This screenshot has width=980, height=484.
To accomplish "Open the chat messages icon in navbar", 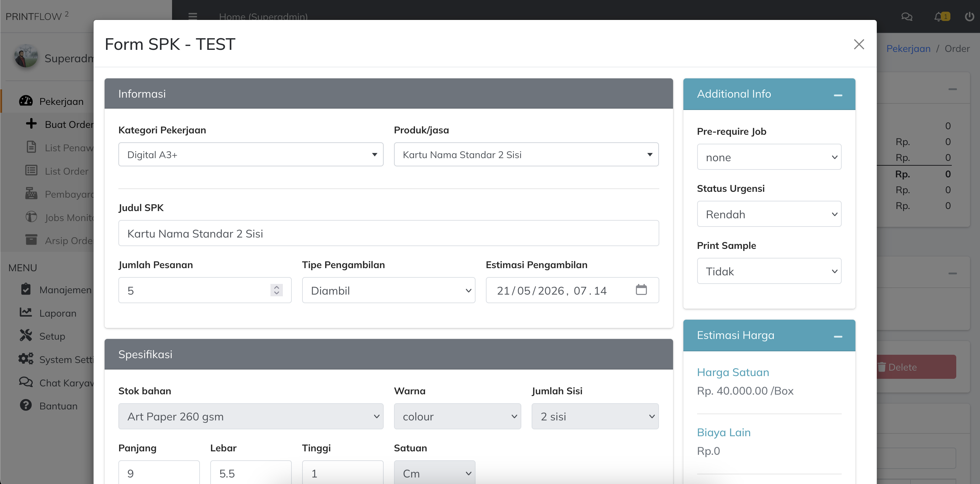I will [907, 17].
